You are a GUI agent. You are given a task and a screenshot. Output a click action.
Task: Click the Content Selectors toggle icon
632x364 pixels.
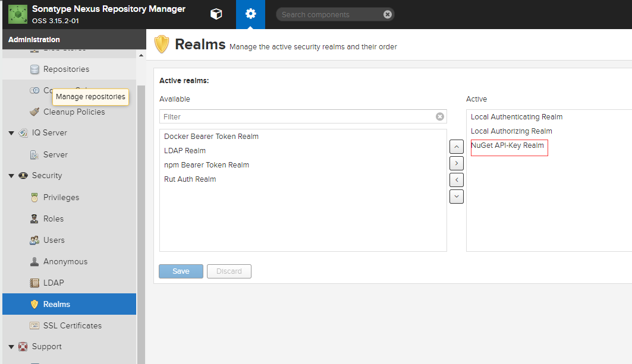[x=34, y=90]
